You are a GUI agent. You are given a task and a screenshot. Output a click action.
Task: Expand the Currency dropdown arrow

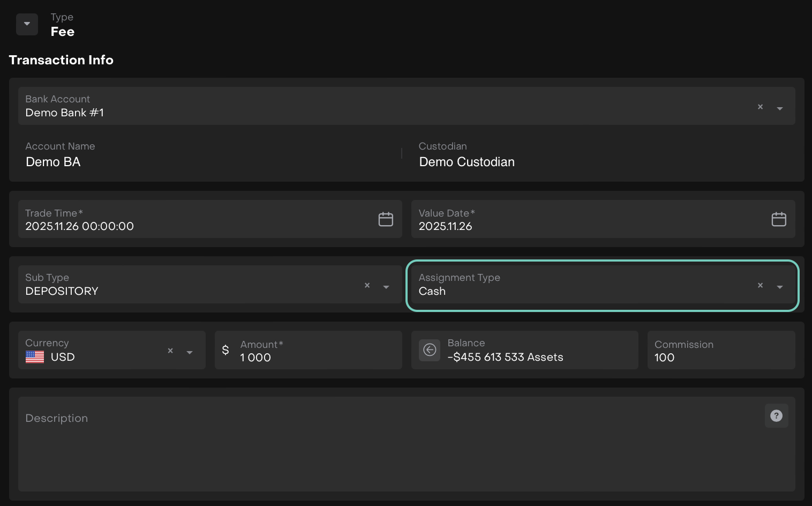pos(190,352)
